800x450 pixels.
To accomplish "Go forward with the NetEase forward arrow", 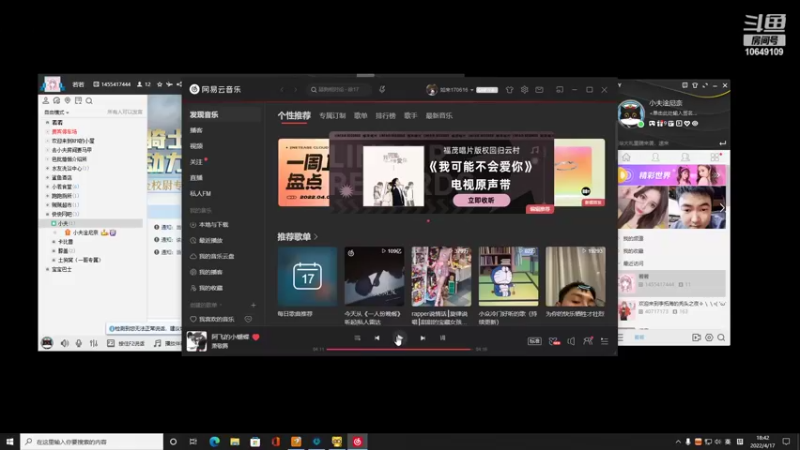I will [295, 89].
